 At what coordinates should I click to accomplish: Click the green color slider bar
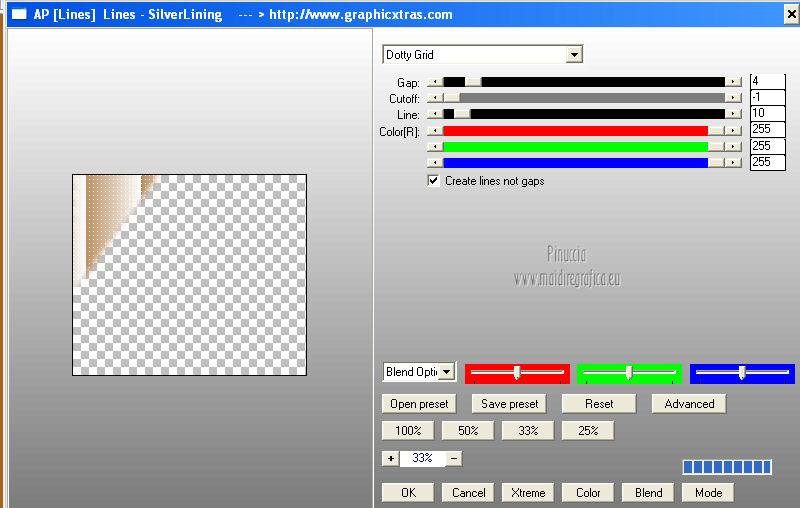coord(576,147)
